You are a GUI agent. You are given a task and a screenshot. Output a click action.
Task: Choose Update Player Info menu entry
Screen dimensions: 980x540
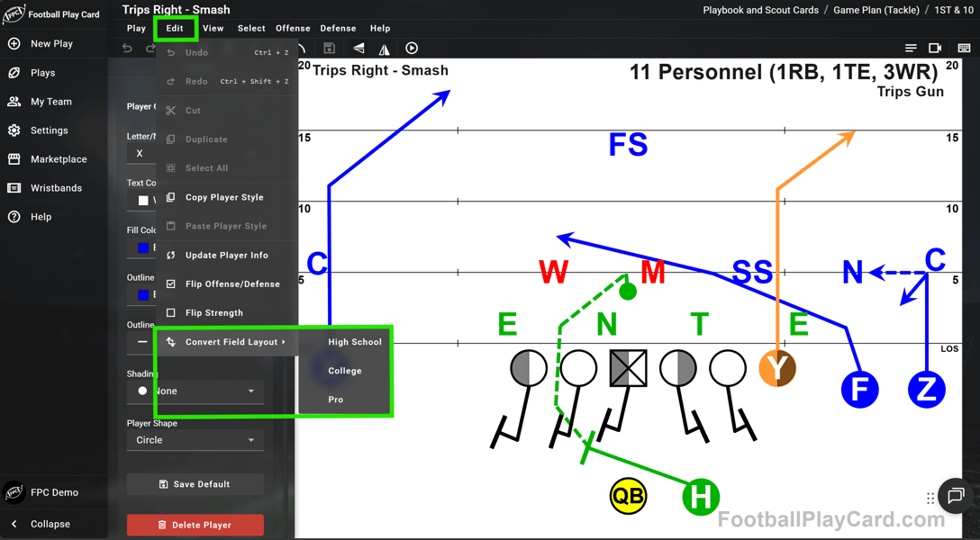(x=226, y=256)
